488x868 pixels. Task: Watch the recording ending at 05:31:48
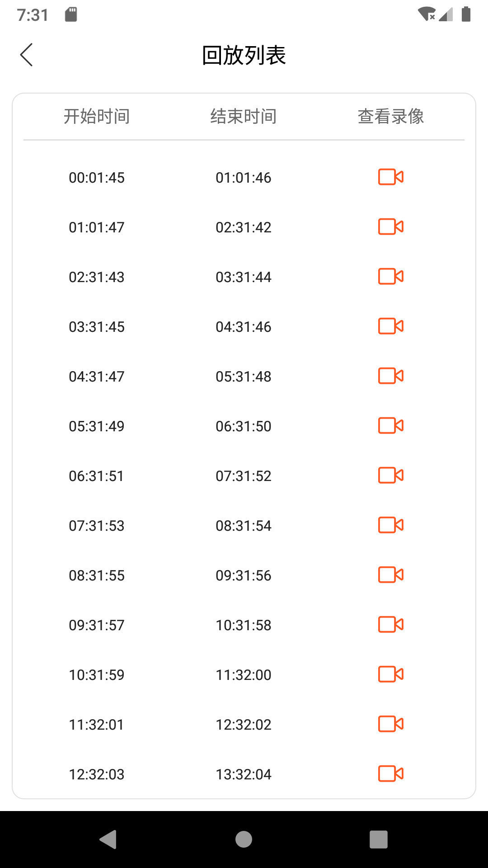pyautogui.click(x=390, y=376)
